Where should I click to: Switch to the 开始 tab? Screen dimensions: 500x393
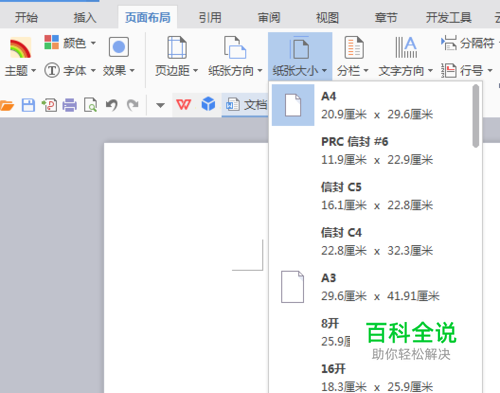[x=26, y=17]
